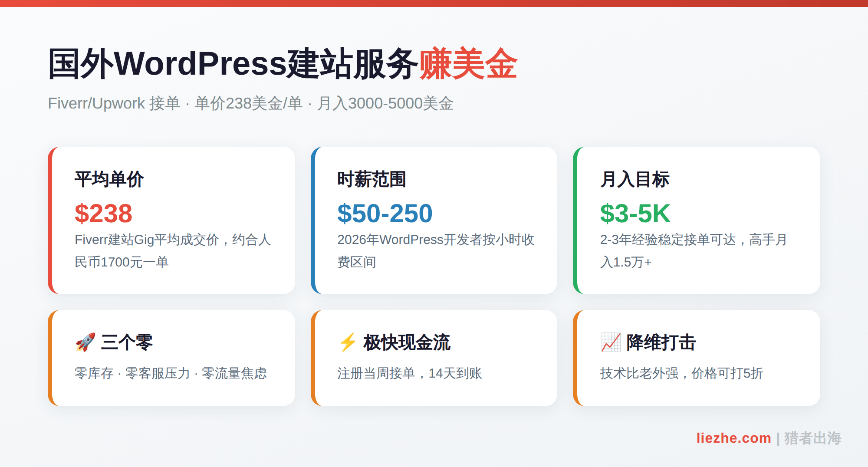Click the $3-5K monthly income value

(635, 213)
